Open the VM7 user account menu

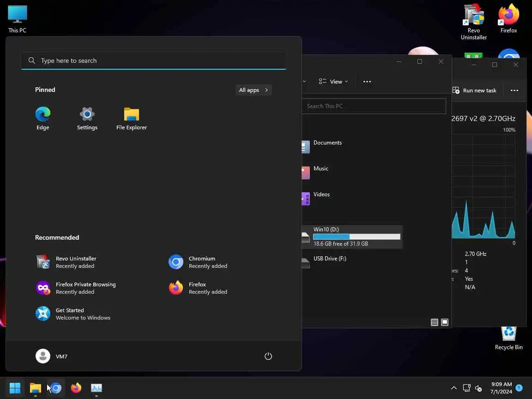tap(52, 356)
